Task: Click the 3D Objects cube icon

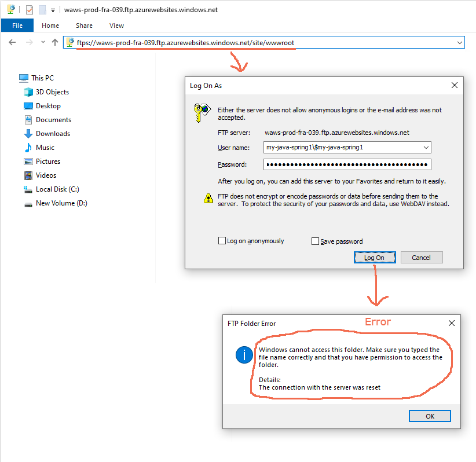Action: 28,92
